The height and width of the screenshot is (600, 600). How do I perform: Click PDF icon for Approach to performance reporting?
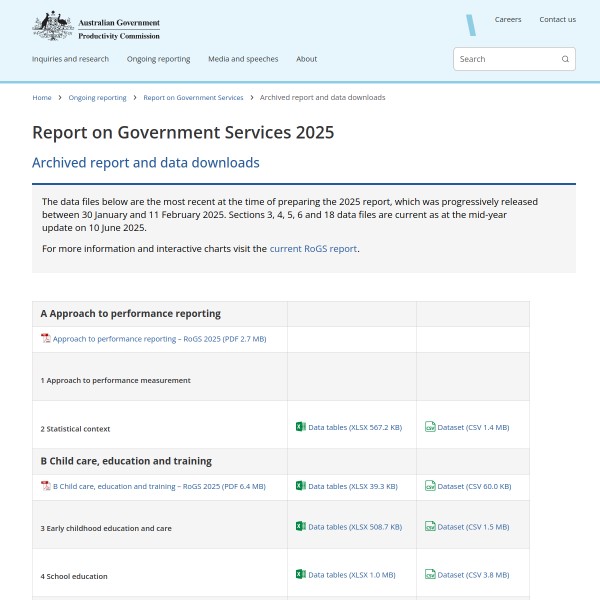point(46,339)
